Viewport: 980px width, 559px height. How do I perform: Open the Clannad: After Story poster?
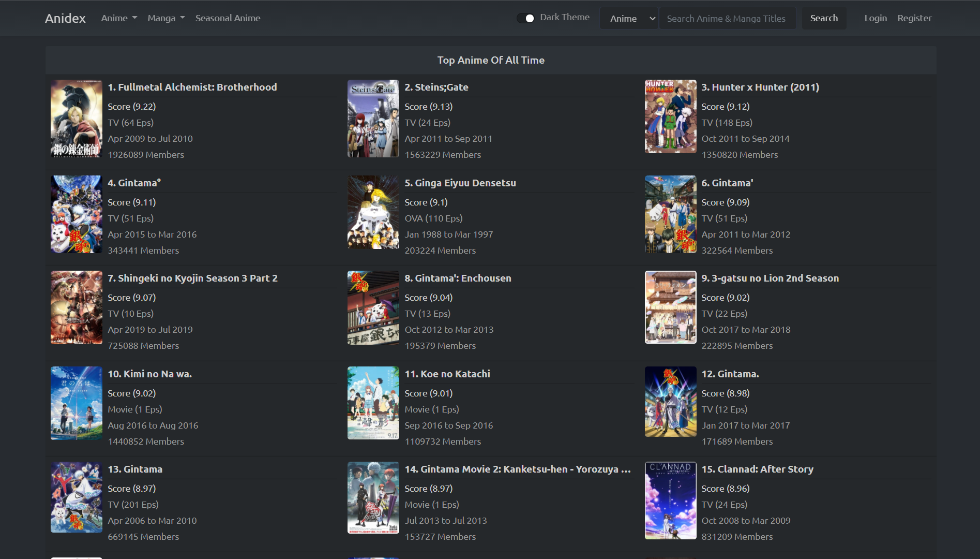pos(670,501)
